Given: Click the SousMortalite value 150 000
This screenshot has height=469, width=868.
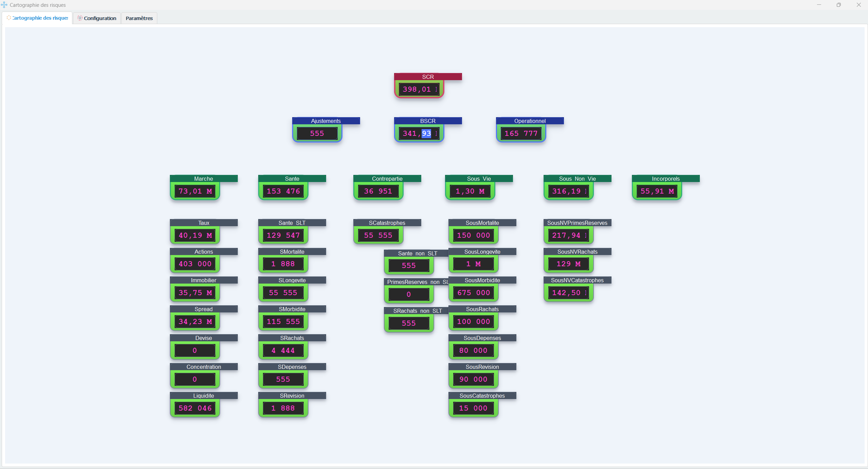Looking at the screenshot, I should point(474,235).
